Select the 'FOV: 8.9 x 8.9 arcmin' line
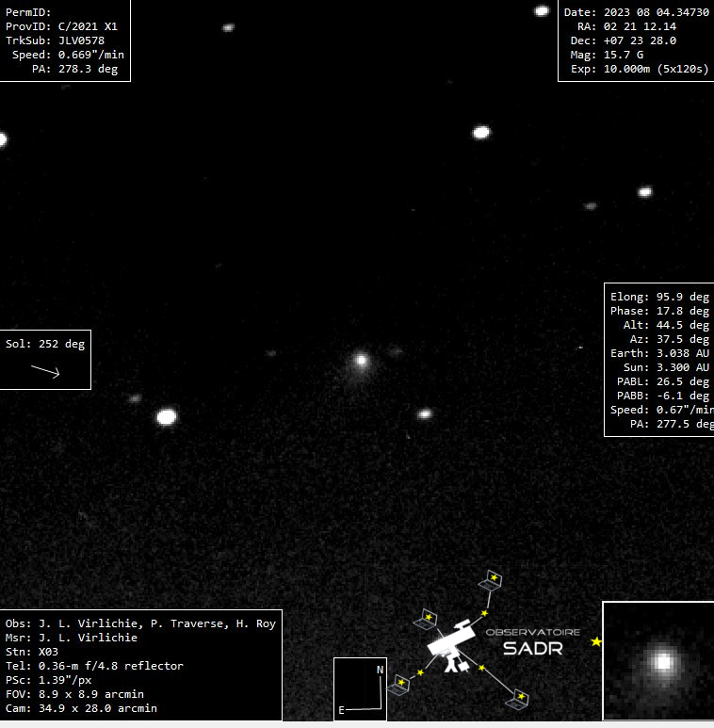 (74, 694)
